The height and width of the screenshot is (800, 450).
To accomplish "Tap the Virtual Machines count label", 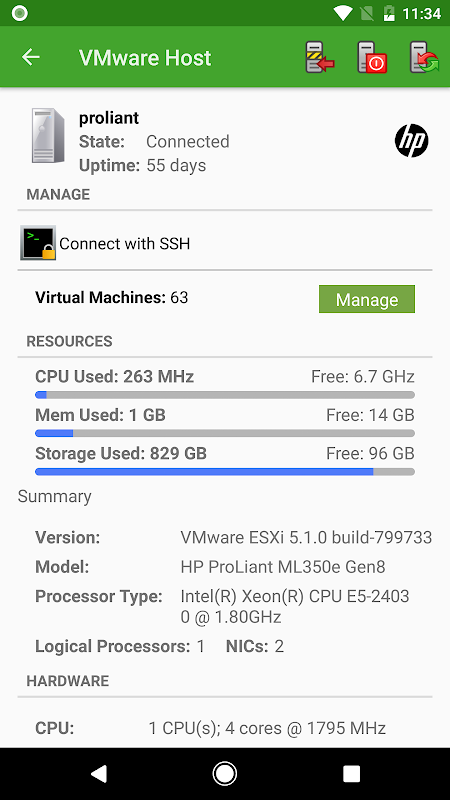I will point(112,297).
